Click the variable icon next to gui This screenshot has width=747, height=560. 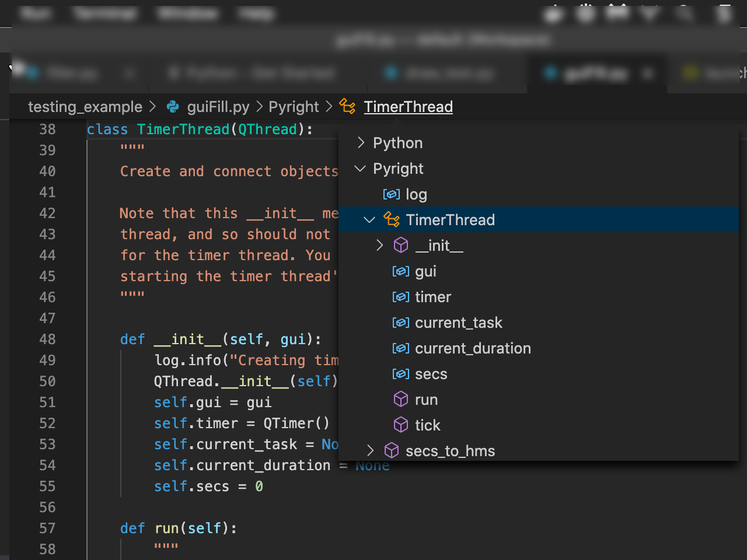coord(401,271)
